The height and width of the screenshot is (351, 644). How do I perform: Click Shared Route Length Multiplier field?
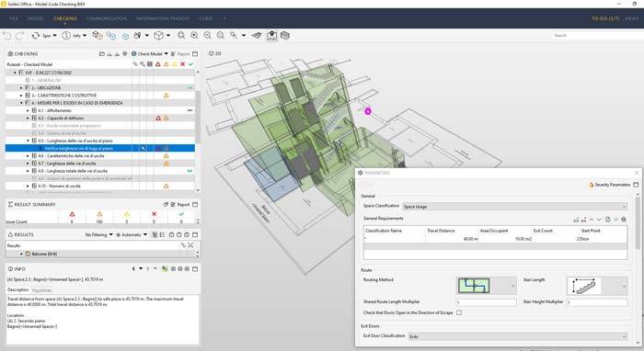[x=487, y=302]
